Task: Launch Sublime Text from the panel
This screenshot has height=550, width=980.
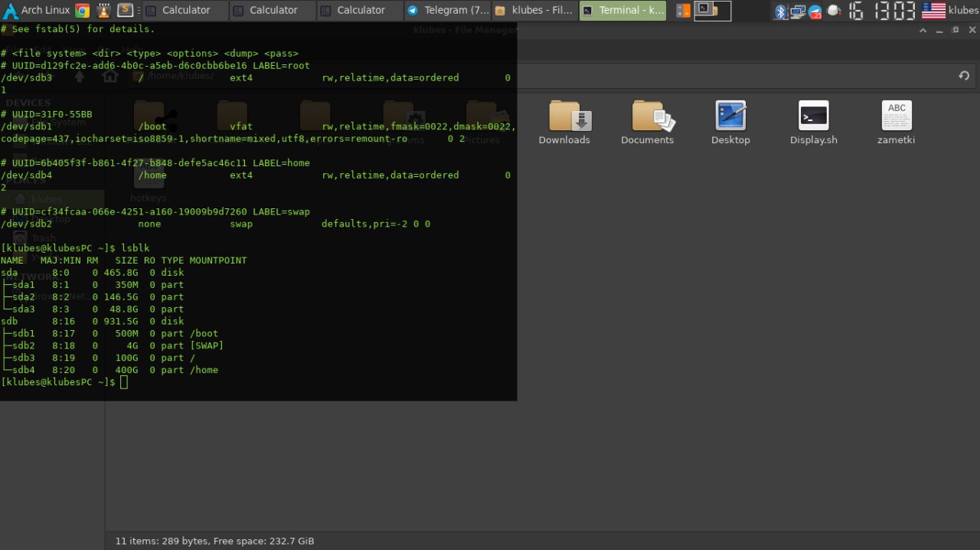Action: click(124, 11)
